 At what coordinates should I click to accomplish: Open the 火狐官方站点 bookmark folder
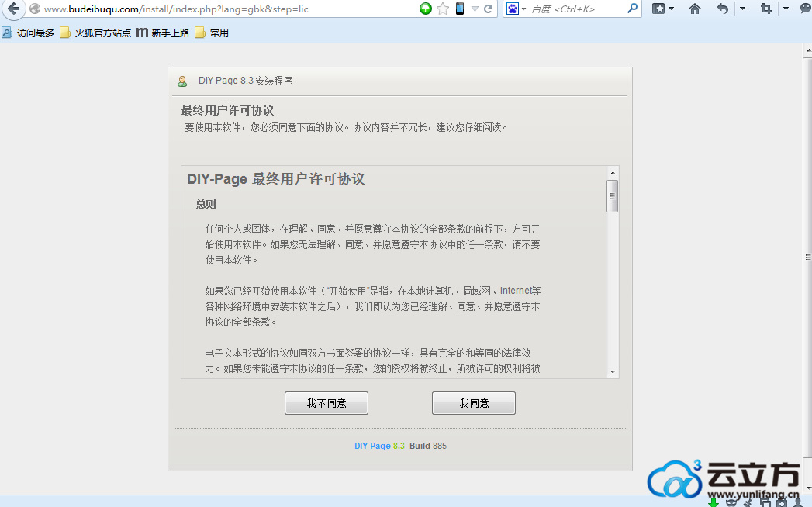point(95,33)
